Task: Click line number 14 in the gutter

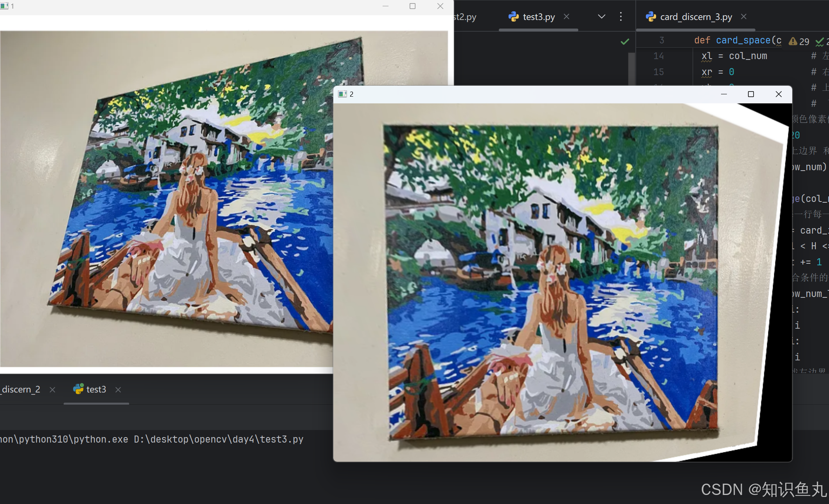Action: point(658,56)
